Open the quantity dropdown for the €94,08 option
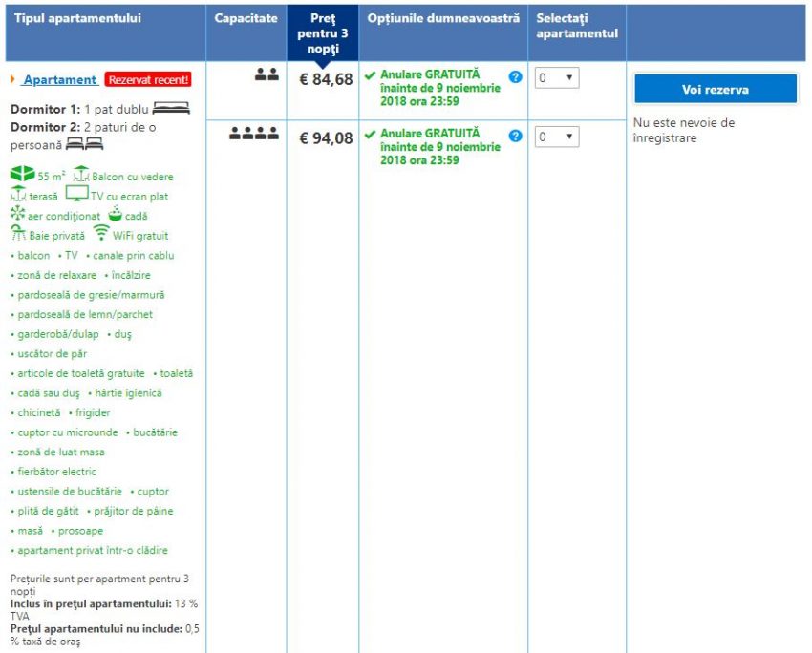 pyautogui.click(x=557, y=137)
